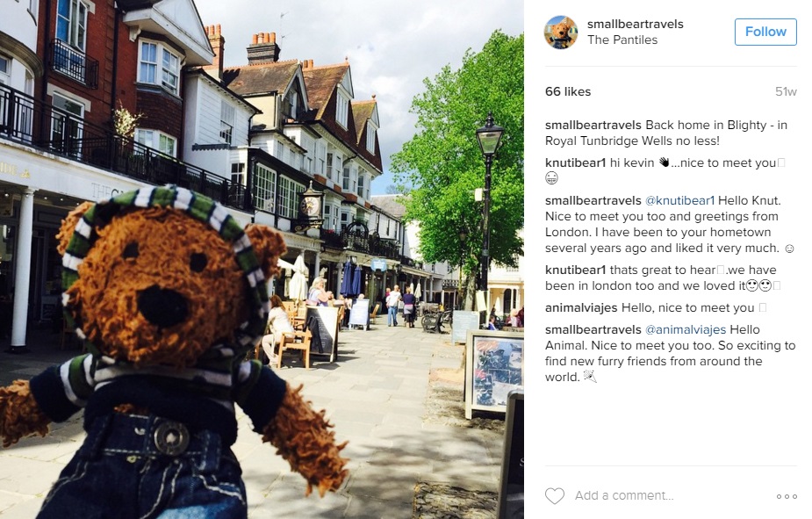Click knutibear1 on 'thats great' comment
The width and height of the screenshot is (812, 519).
tap(575, 270)
